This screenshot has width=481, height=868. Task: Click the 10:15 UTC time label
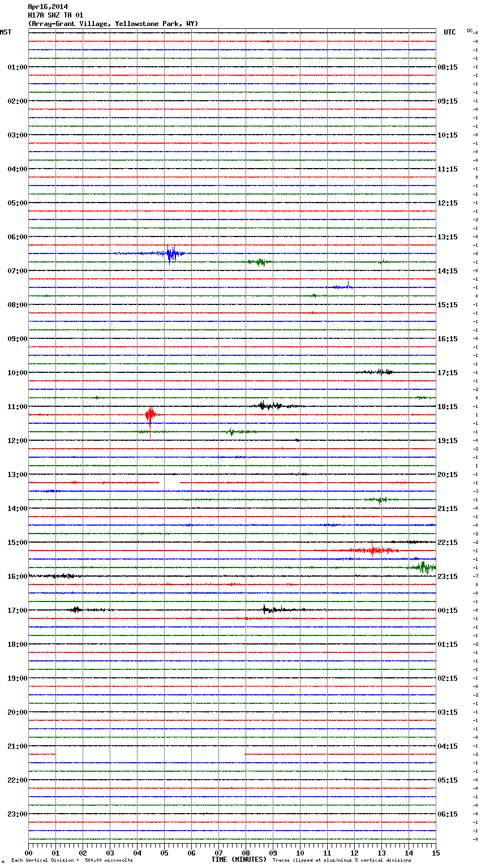pyautogui.click(x=448, y=135)
